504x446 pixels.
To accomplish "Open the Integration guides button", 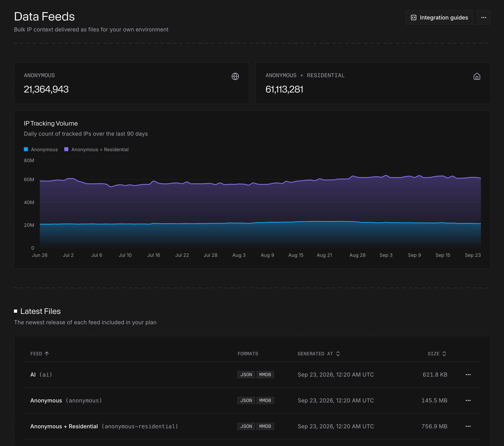I will coord(439,18).
